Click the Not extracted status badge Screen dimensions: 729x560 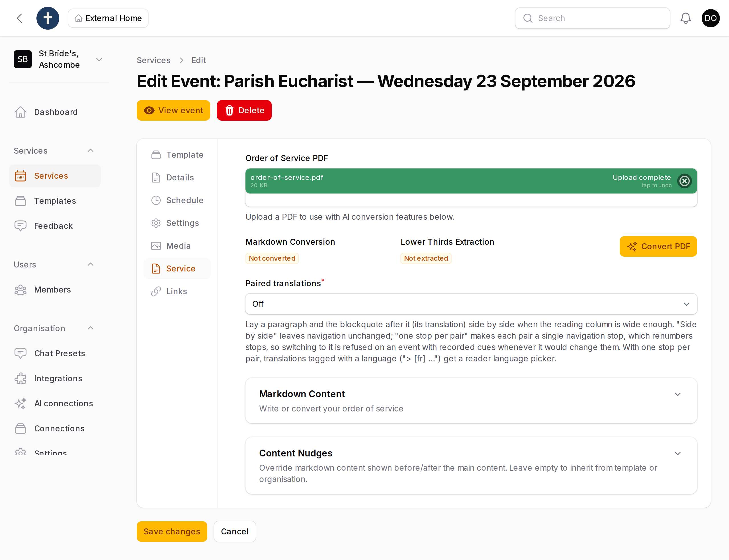[x=426, y=258]
